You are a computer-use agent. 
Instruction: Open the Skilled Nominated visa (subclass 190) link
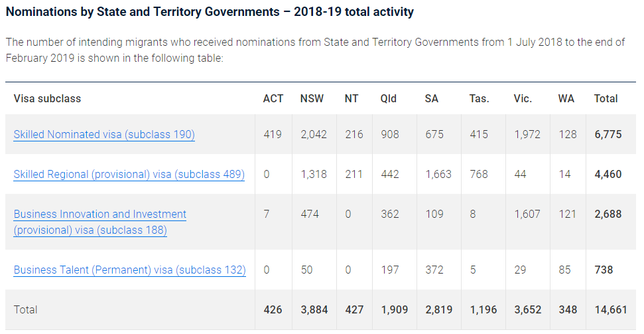(104, 135)
